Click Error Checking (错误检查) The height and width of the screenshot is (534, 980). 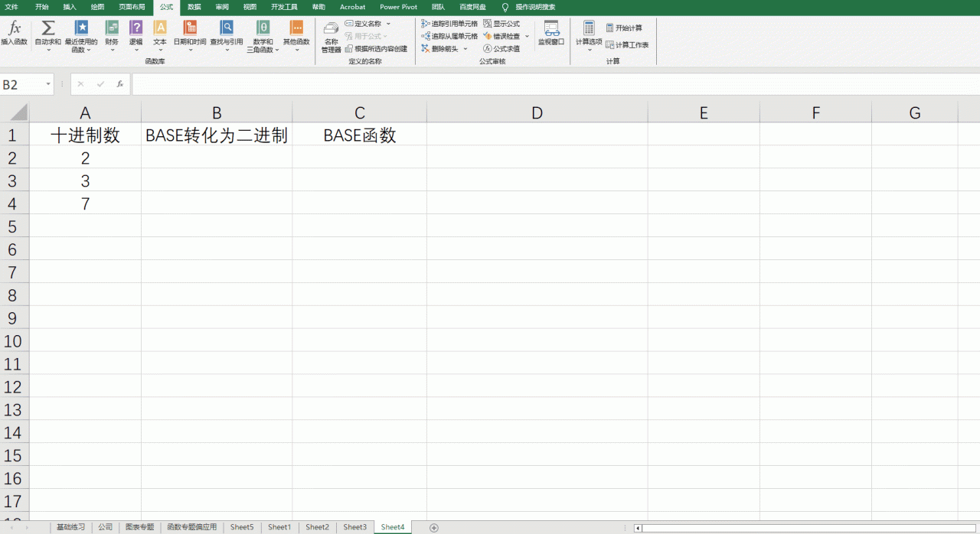click(x=501, y=36)
